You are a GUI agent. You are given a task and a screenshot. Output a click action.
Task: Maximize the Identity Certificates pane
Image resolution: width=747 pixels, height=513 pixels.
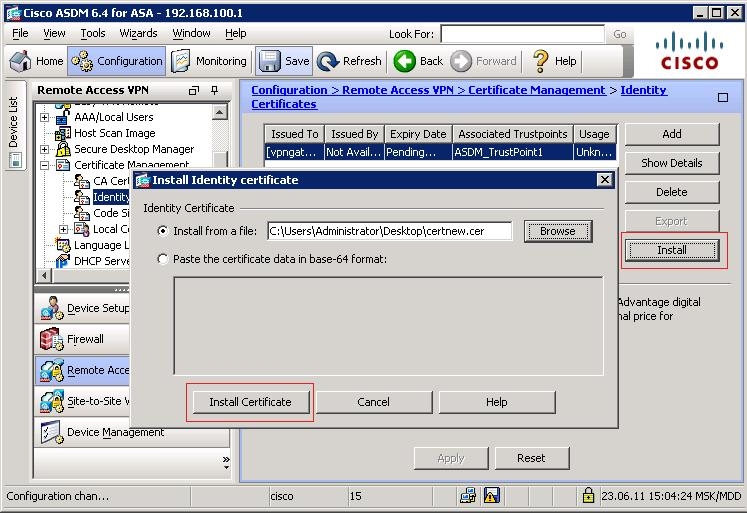tap(723, 98)
